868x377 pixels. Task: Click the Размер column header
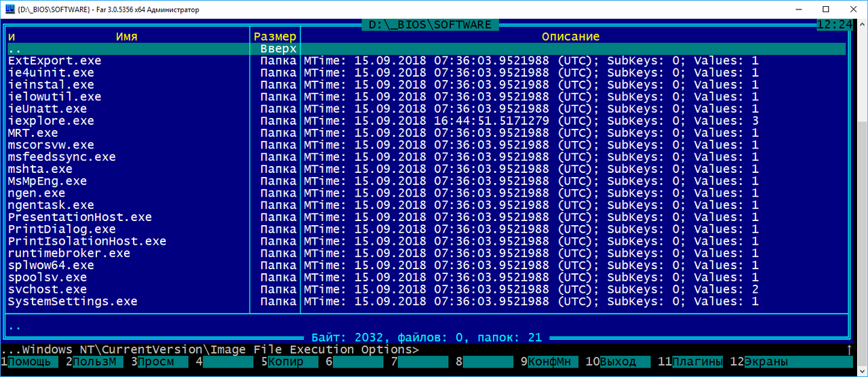point(275,37)
